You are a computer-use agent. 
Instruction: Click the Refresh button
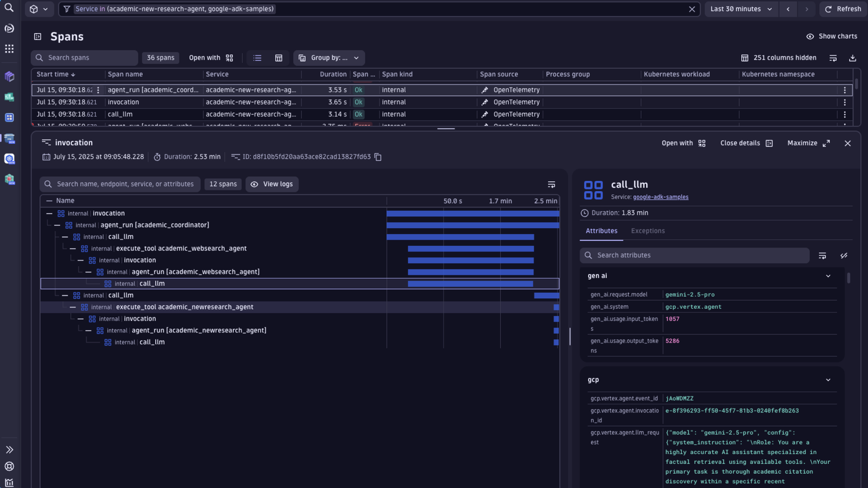[x=843, y=9]
